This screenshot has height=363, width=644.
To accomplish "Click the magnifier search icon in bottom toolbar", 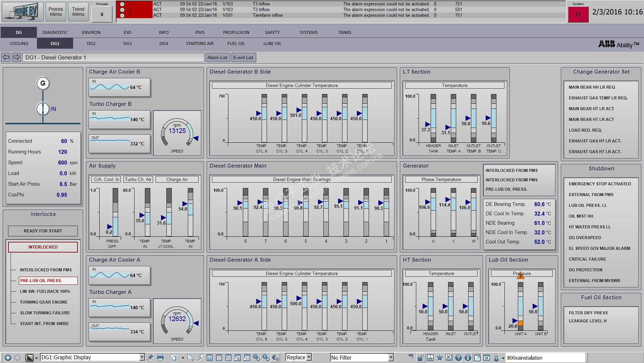I will pos(201,358).
